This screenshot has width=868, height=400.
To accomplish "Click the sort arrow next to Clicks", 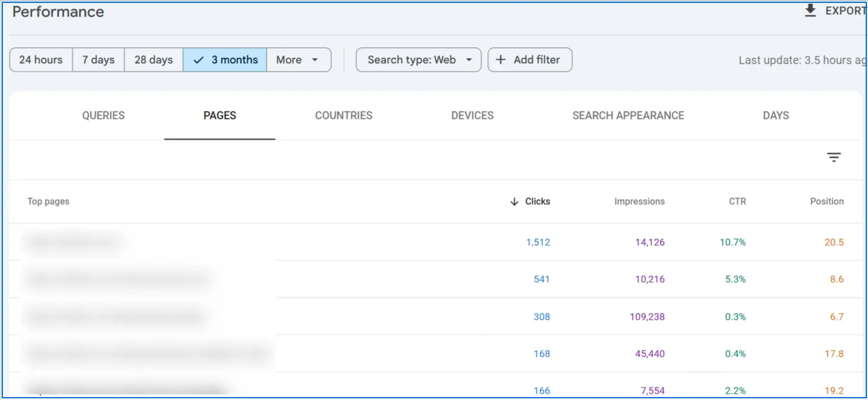I will (514, 201).
